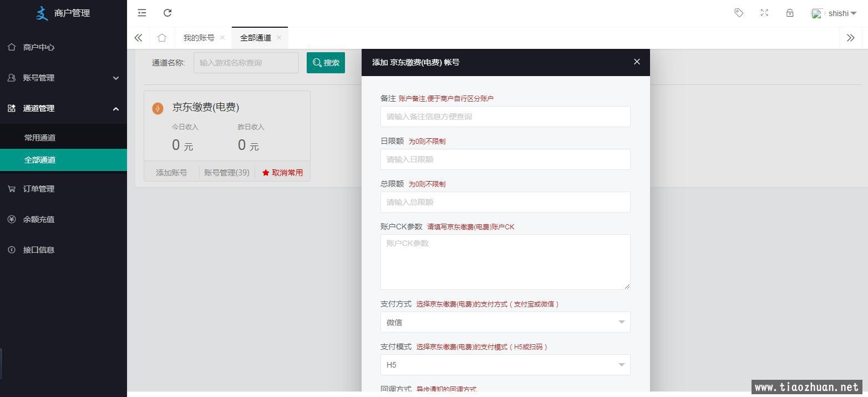Open 余额充值 in the sidebar
The image size is (868, 397).
[x=63, y=219]
